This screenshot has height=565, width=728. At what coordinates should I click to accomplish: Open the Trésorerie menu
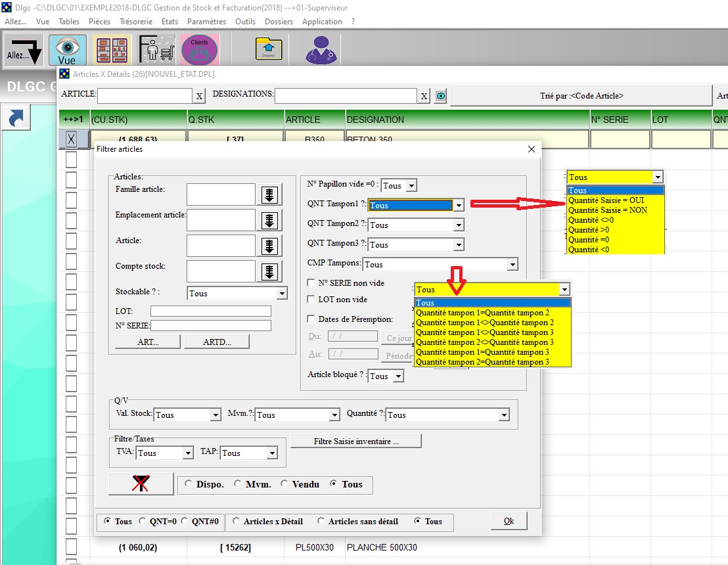136,22
